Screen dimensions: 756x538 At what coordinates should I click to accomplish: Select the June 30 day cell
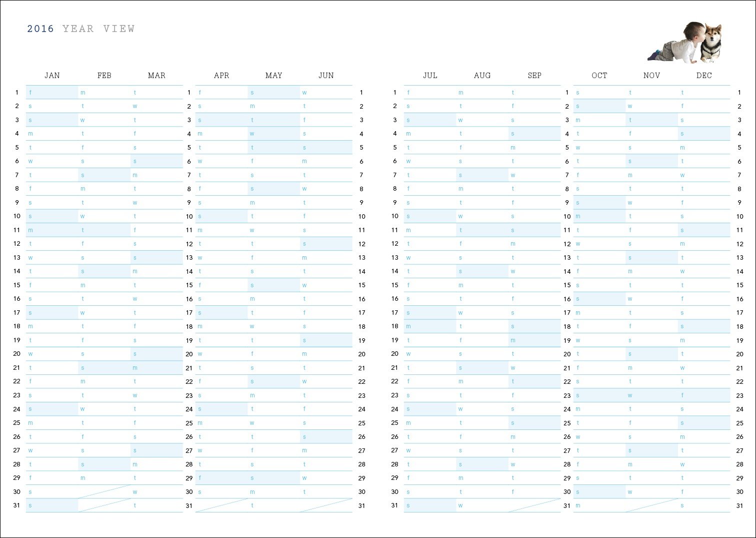pos(326,492)
